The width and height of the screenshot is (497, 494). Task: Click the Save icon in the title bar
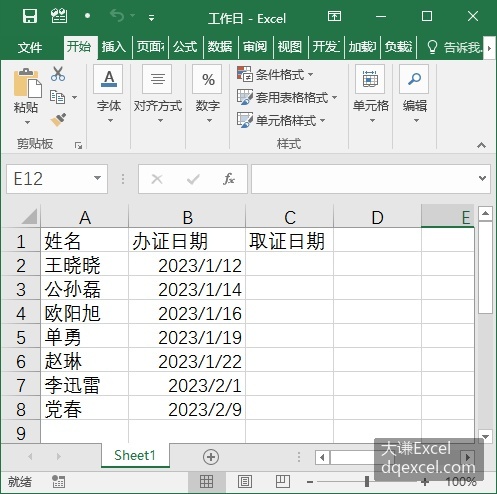30,16
